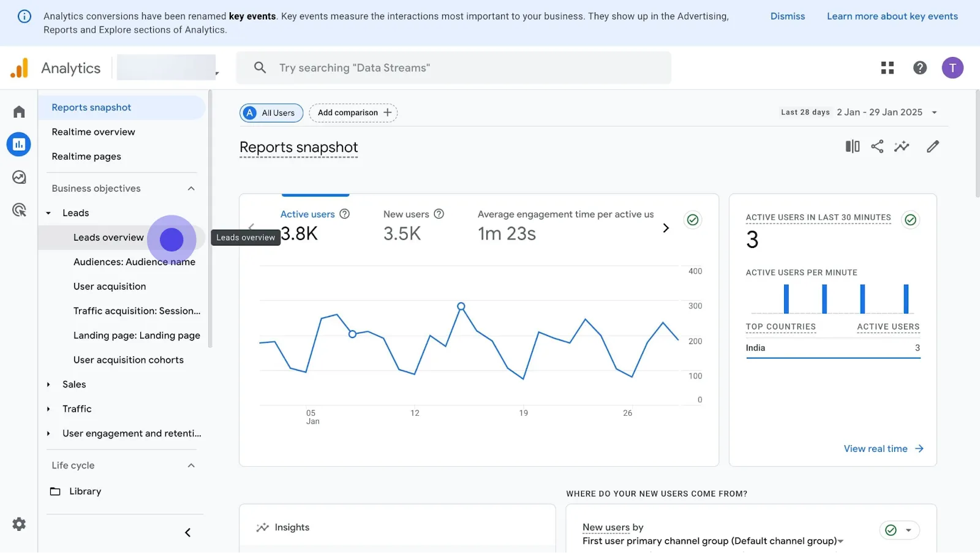Click the search box Try searching Data Streams
Viewport: 980px width, 553px height.
pyautogui.click(x=454, y=68)
